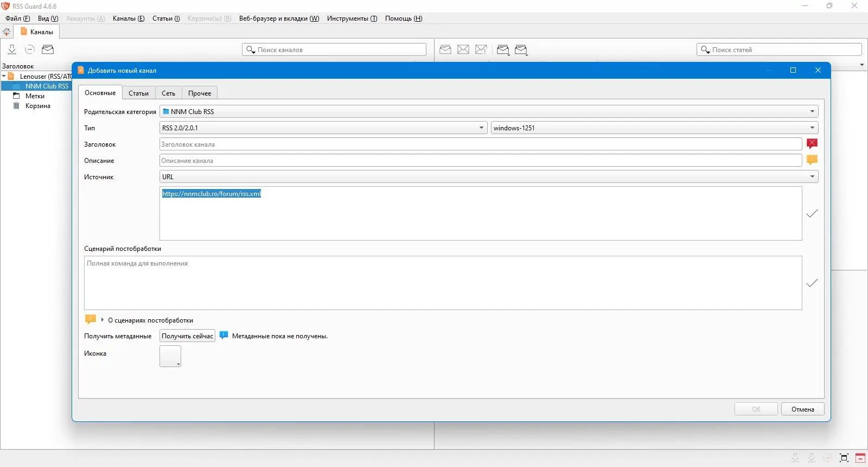
Task: Click the yellow info icon near post-processing scripts
Action: coord(91,319)
